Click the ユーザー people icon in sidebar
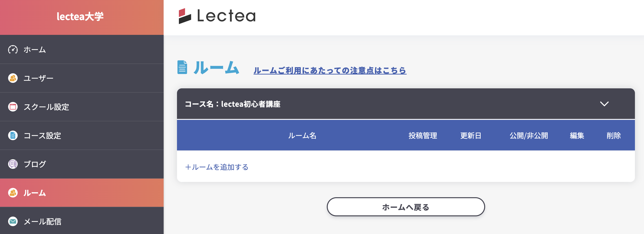644x234 pixels. click(13, 78)
